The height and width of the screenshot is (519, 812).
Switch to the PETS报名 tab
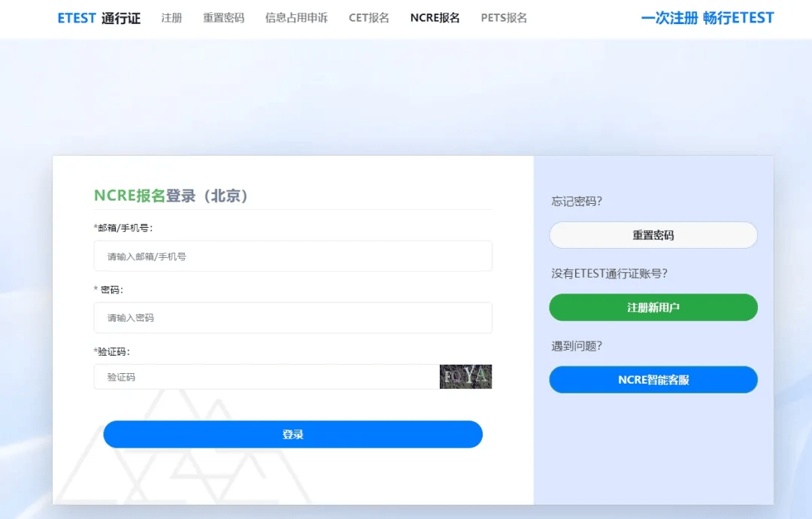coord(503,18)
